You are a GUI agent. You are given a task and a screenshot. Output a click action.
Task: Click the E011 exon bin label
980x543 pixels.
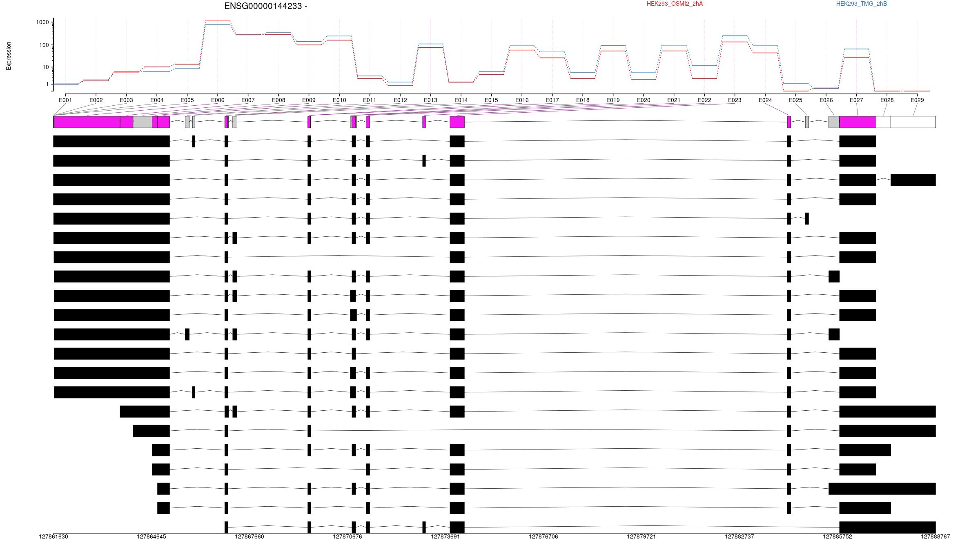tap(370, 100)
